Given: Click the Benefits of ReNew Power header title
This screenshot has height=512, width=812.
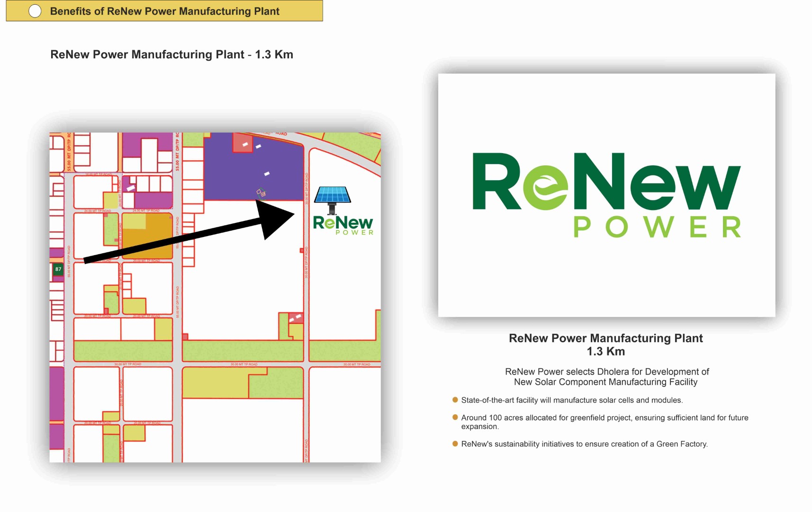Looking at the screenshot, I should (164, 11).
